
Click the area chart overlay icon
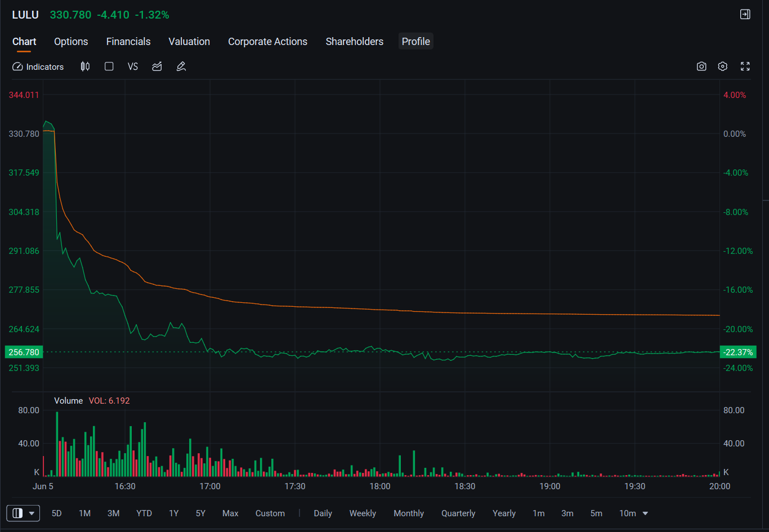[x=157, y=66]
